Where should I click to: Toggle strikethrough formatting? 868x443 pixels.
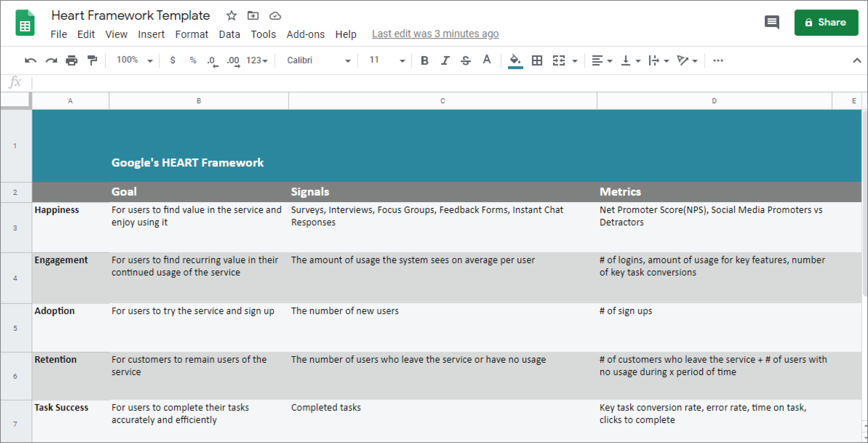click(466, 61)
